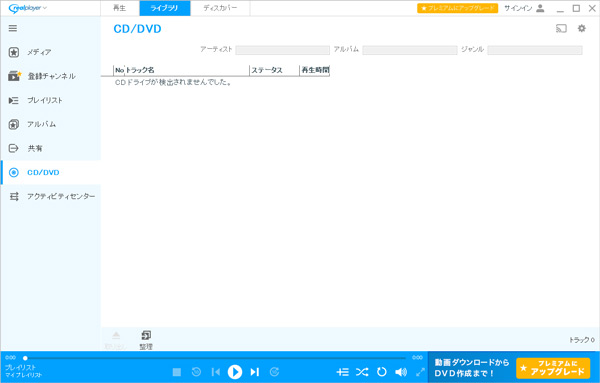The height and width of the screenshot is (383, 600).
Task: Switch to the 再生 tab
Action: point(120,8)
